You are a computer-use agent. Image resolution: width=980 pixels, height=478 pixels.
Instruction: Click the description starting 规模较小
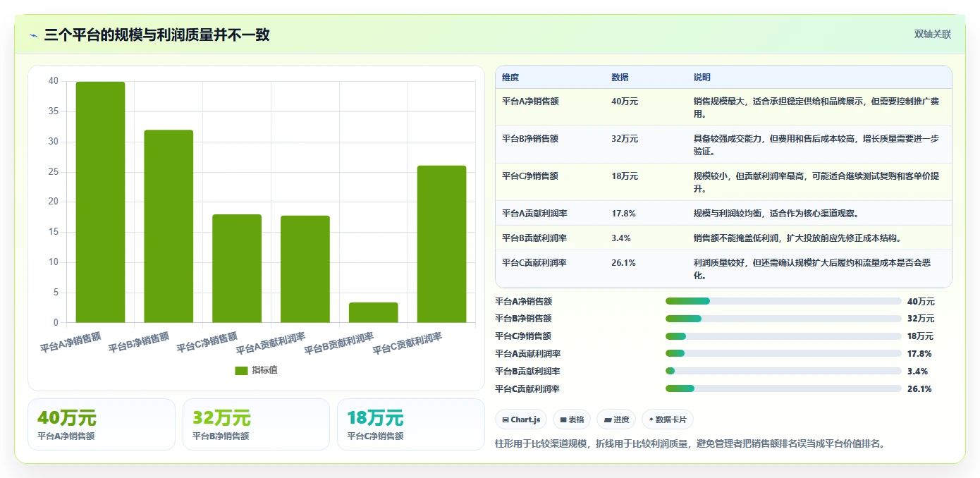coord(816,182)
